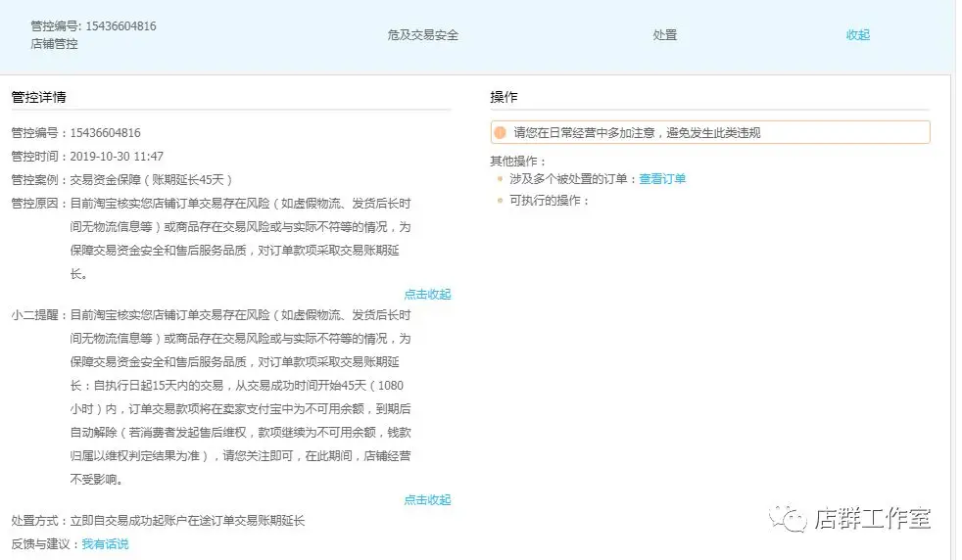
Task: Click the 涉及多个被处置的订单 text
Action: click(x=568, y=179)
